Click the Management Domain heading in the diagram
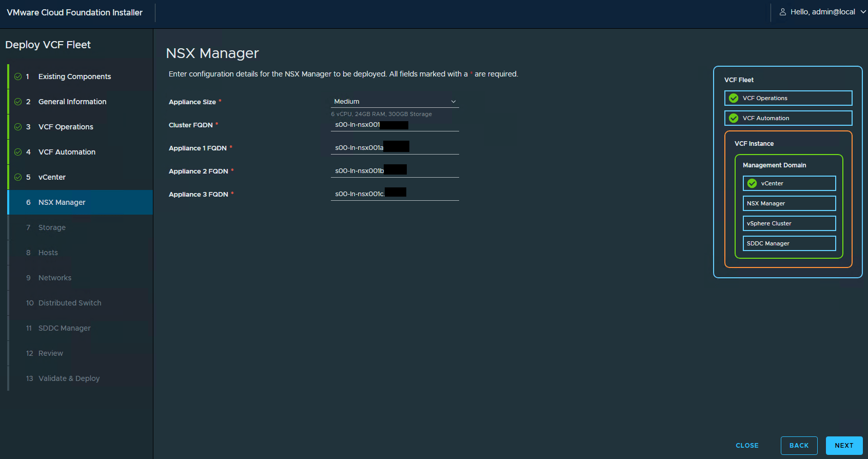This screenshot has width=868, height=459. pyautogui.click(x=774, y=165)
